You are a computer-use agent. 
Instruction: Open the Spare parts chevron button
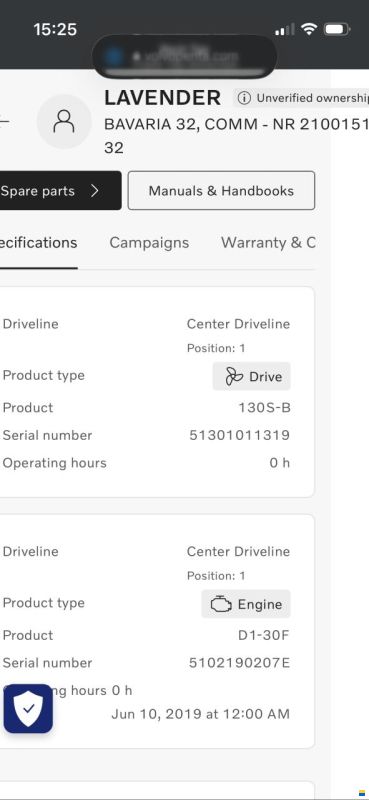tap(60, 190)
